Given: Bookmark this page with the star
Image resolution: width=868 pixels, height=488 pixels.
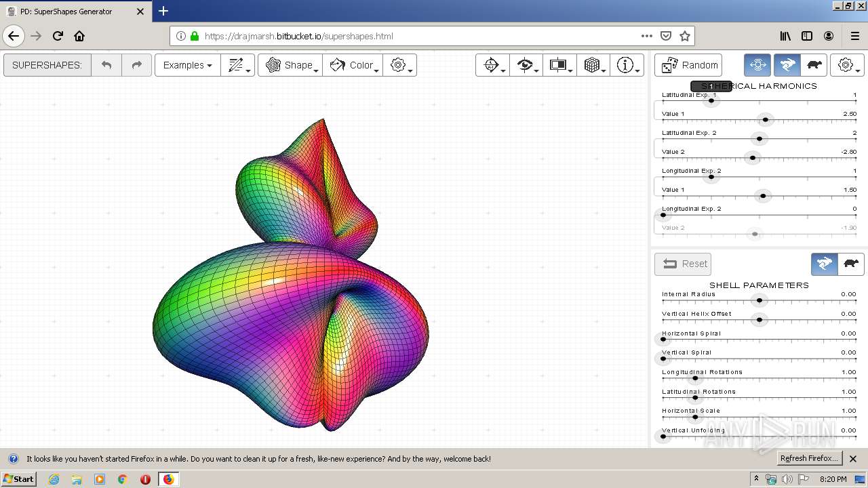Looking at the screenshot, I should [685, 36].
